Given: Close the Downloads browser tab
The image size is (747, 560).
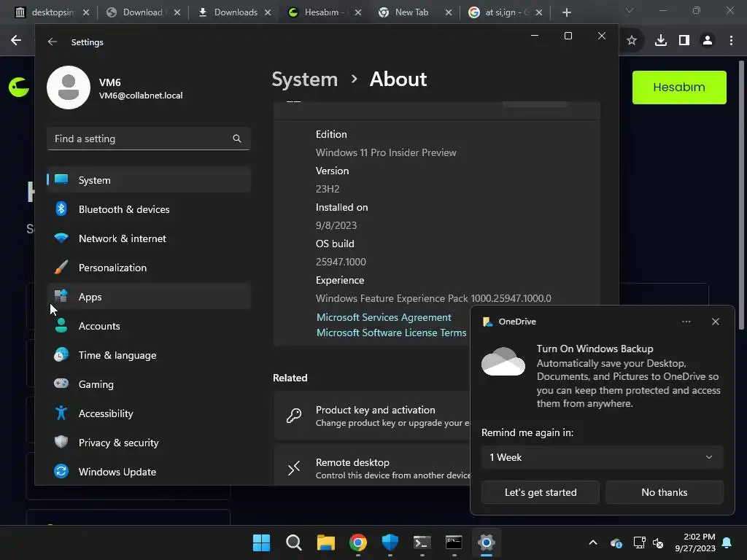Looking at the screenshot, I should click(x=268, y=12).
